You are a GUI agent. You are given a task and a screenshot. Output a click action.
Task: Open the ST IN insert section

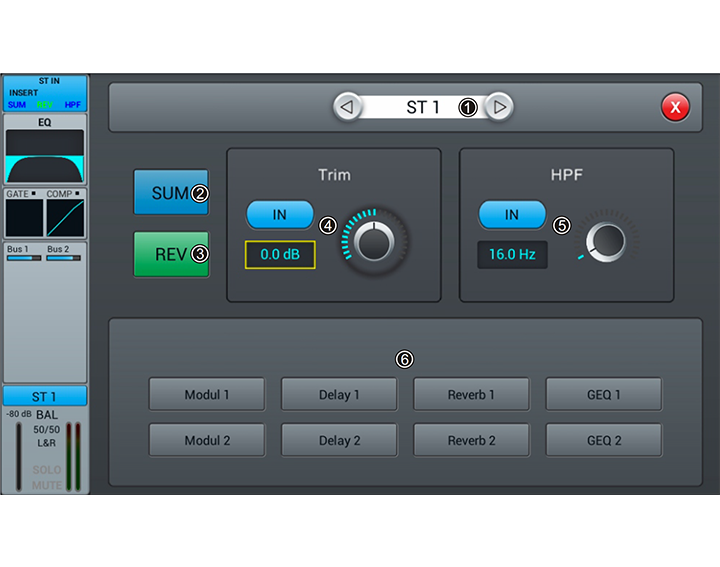click(45, 93)
